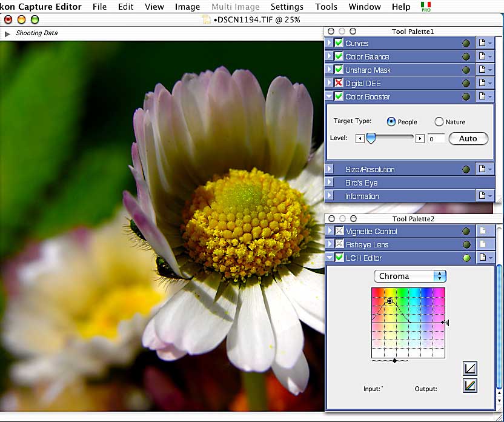Toggle the Color Booster checkbox
The height and width of the screenshot is (422, 504).
tap(339, 96)
